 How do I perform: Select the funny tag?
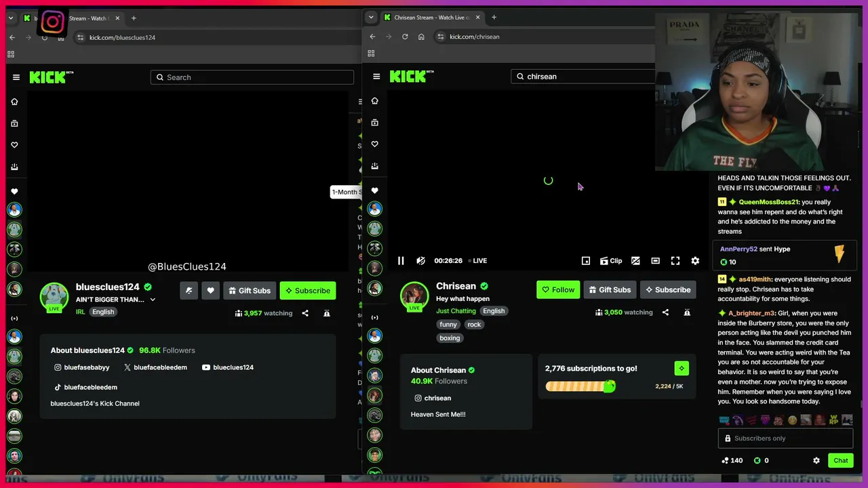(448, 325)
